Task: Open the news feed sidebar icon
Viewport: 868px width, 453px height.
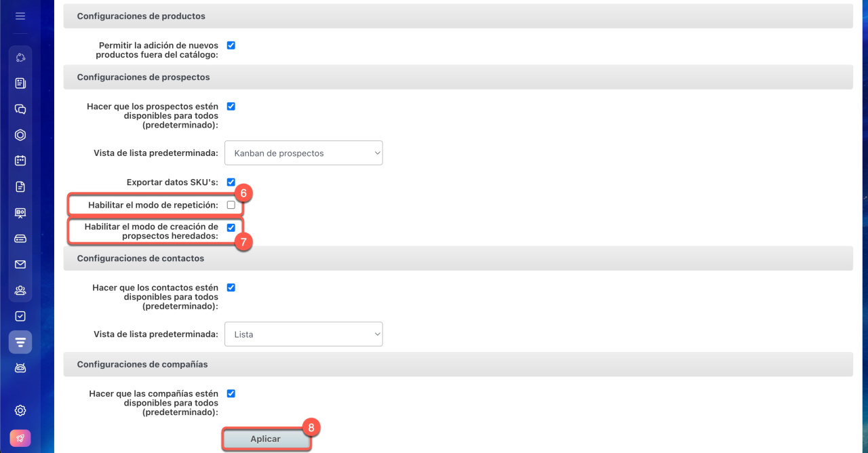Action: [x=20, y=83]
